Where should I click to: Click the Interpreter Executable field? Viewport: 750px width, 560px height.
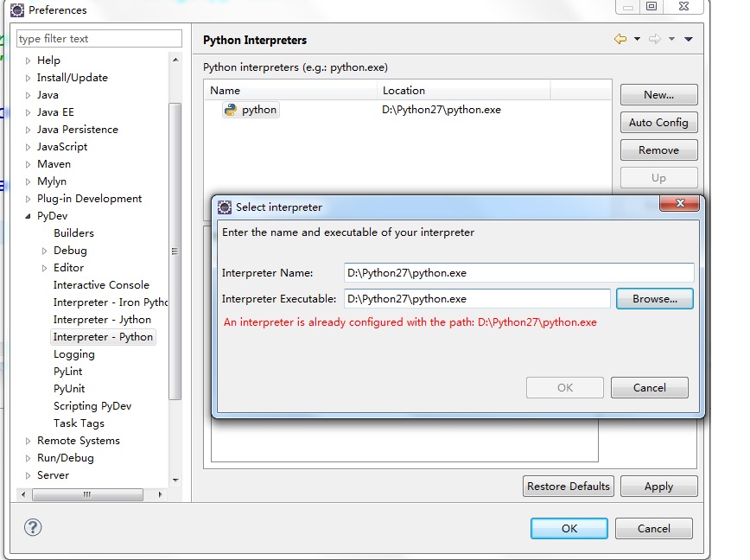(x=477, y=299)
